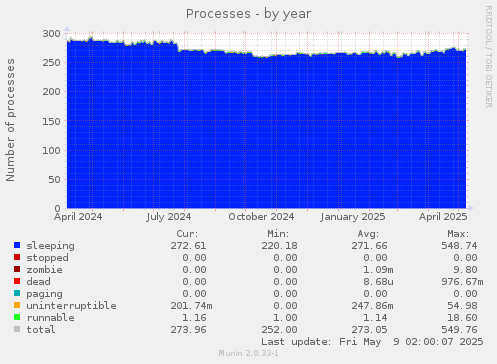Click the 'Avg:' column header
The width and height of the screenshot is (497, 364).
tap(368, 234)
